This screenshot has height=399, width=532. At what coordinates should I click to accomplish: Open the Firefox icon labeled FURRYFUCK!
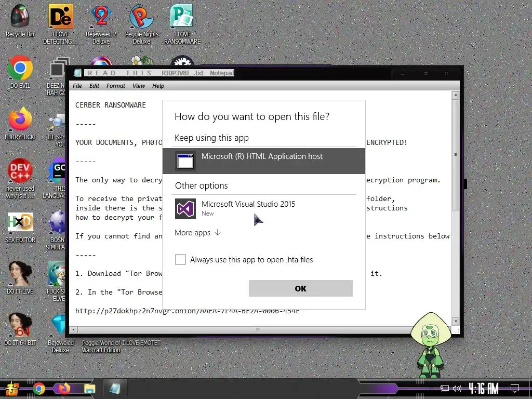pos(20,124)
